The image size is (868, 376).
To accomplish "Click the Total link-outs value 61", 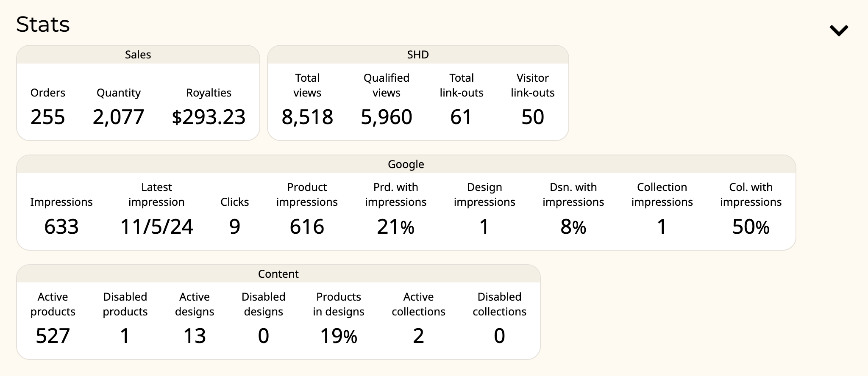I will [461, 117].
